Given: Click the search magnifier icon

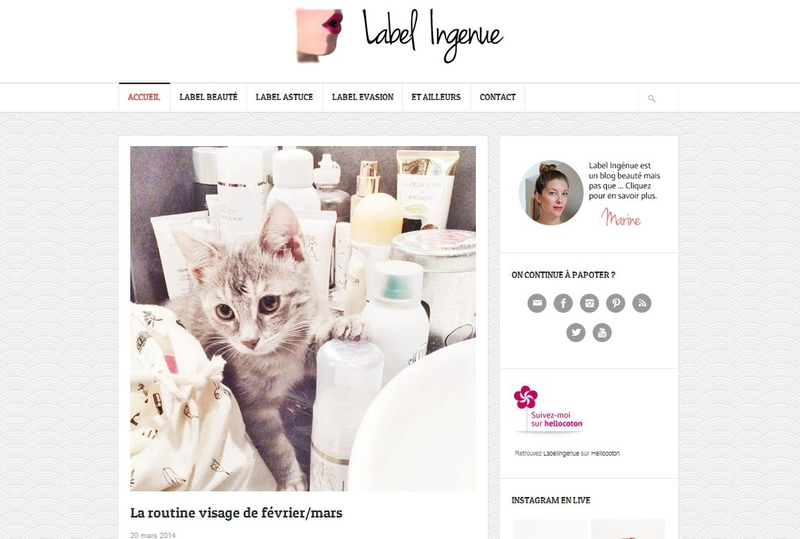Looking at the screenshot, I should 652,99.
